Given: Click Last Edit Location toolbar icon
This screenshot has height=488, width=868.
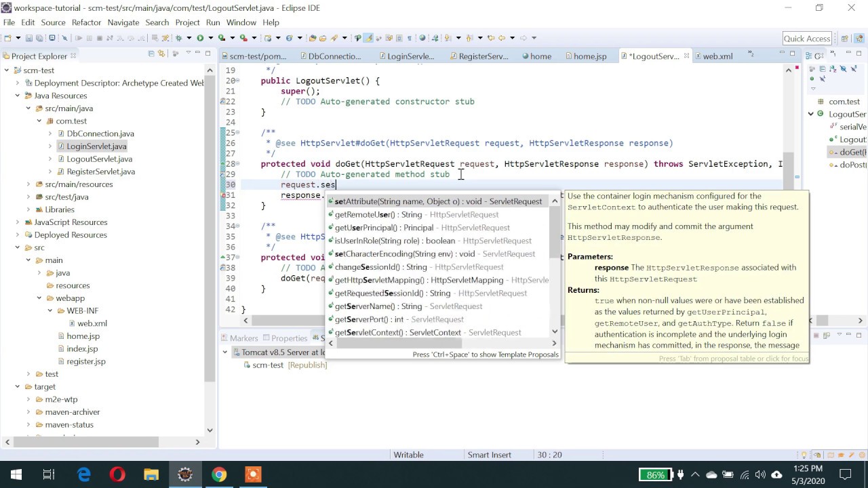Looking at the screenshot, I should click(491, 38).
